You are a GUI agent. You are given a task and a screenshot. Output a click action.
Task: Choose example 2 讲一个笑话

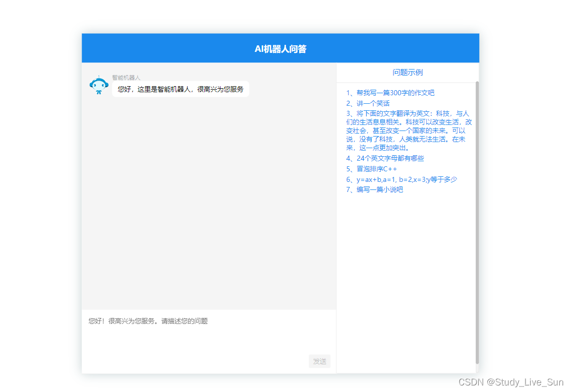tap(368, 104)
